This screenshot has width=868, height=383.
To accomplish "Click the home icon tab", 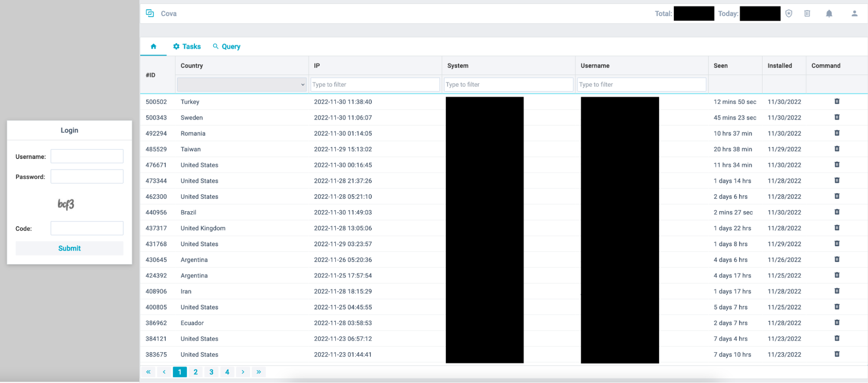I will click(153, 46).
